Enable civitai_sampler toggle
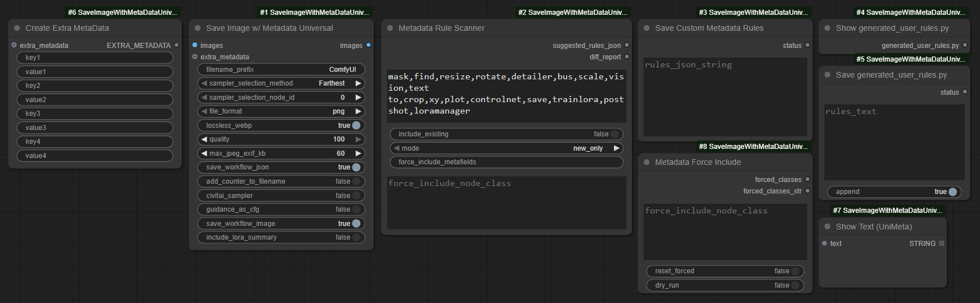This screenshot has height=303, width=980. point(356,196)
